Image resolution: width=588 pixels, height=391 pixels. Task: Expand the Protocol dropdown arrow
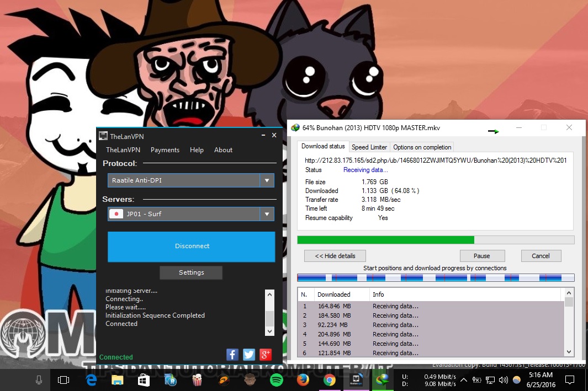coord(267,180)
